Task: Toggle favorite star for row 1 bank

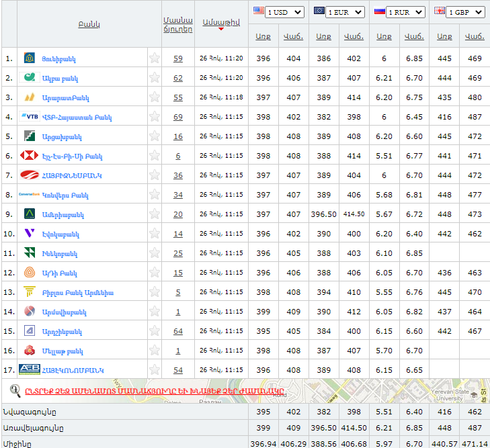Action: click(155, 58)
